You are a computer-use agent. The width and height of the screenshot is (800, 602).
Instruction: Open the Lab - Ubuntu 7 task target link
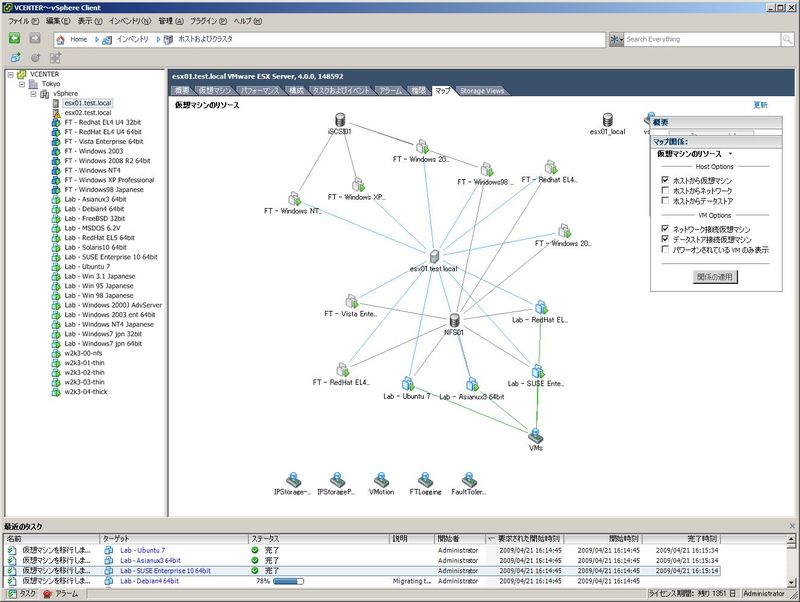point(143,550)
